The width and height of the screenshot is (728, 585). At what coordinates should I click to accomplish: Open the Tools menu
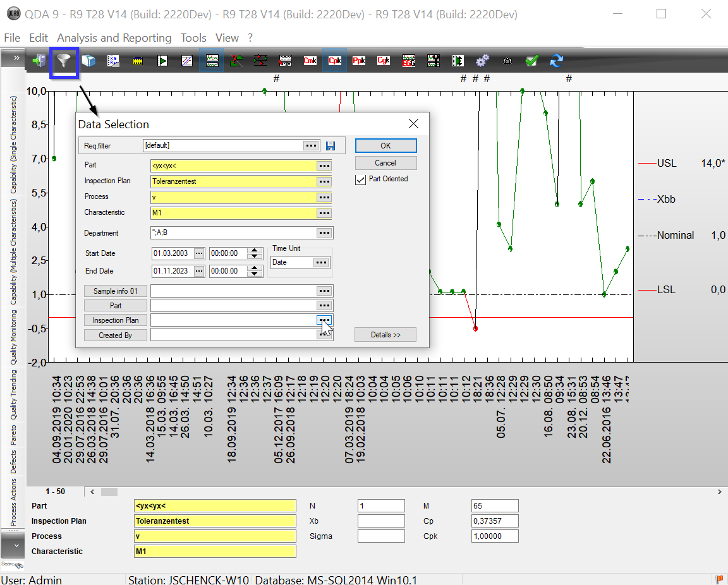(193, 38)
